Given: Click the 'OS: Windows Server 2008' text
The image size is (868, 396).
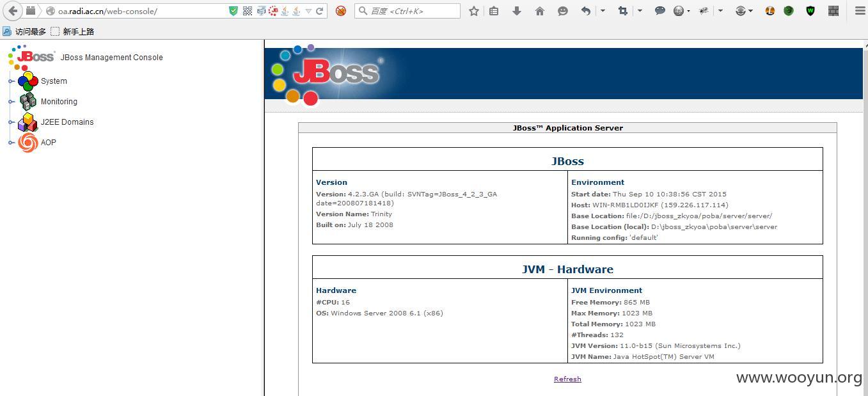Looking at the screenshot, I should [379, 313].
